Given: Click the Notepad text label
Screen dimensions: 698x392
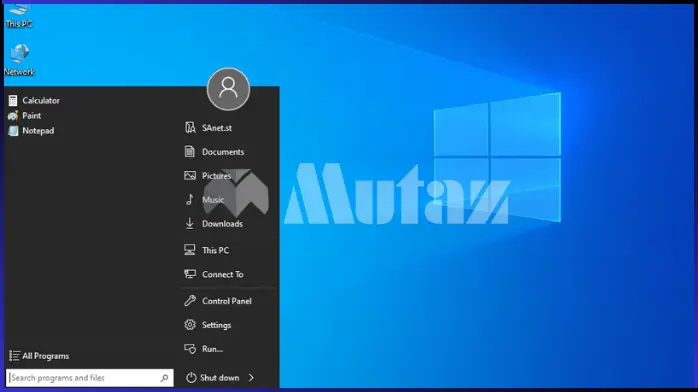Looking at the screenshot, I should click(x=38, y=131).
